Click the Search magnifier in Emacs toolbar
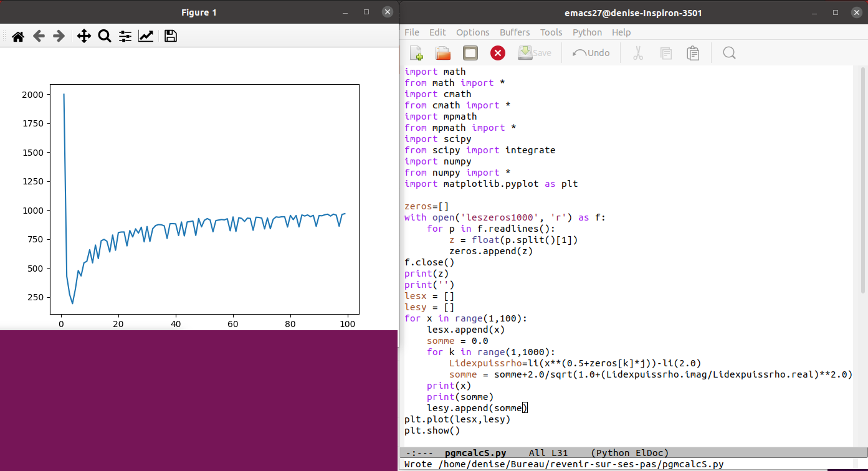The width and height of the screenshot is (868, 471). 729,53
